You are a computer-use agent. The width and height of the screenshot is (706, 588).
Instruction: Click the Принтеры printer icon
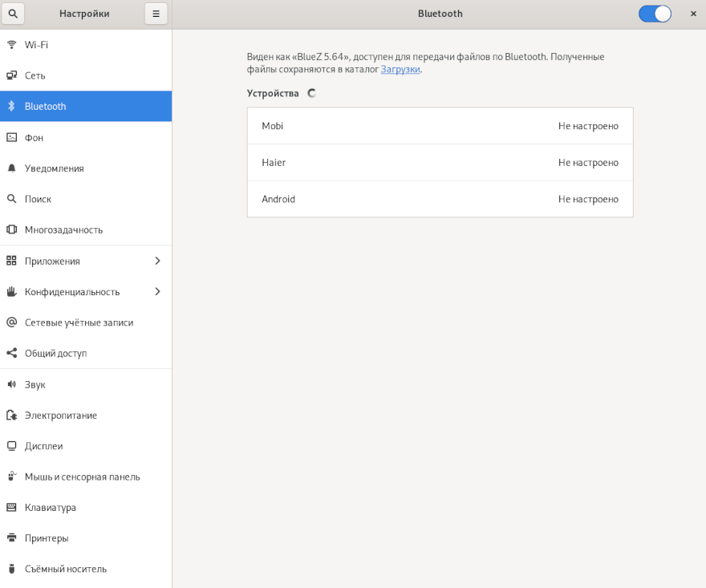click(11, 538)
